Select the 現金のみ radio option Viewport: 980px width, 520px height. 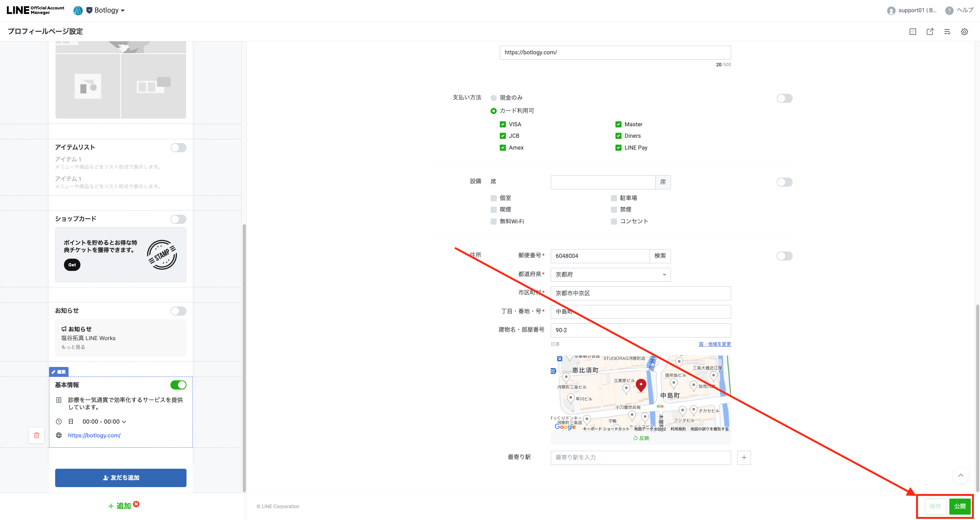tap(494, 98)
